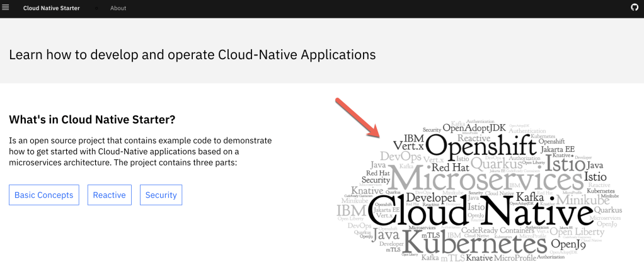Click the small dot separator before About
This screenshot has height=274, width=644.
(x=96, y=8)
